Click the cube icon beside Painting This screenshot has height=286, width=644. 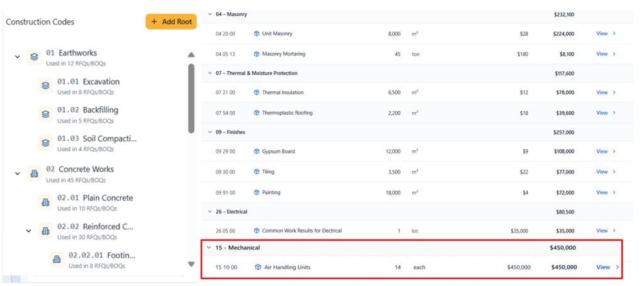point(257,192)
